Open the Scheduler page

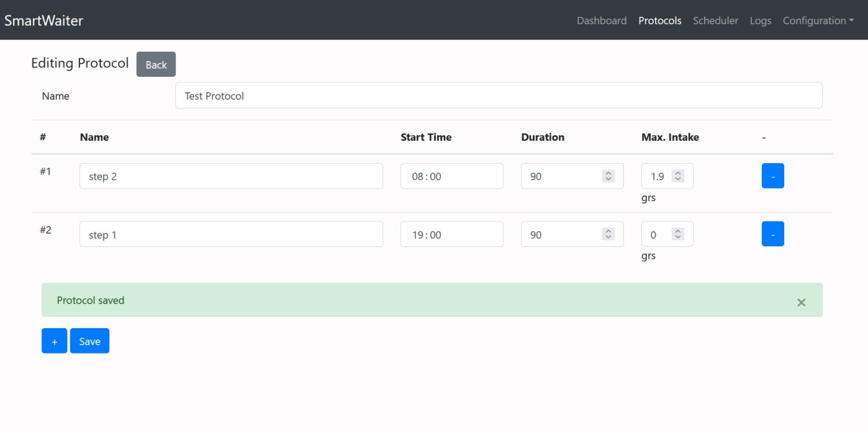point(715,20)
